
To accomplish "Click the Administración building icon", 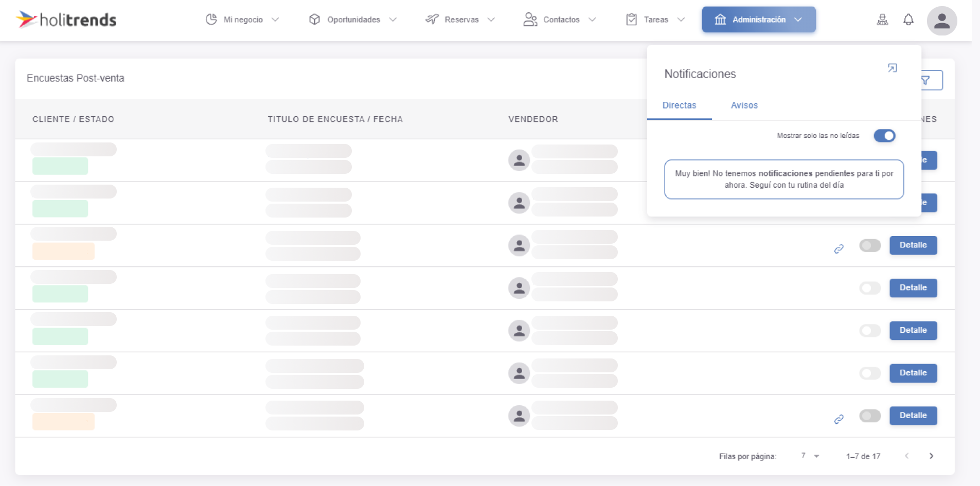I will pyautogui.click(x=720, y=20).
